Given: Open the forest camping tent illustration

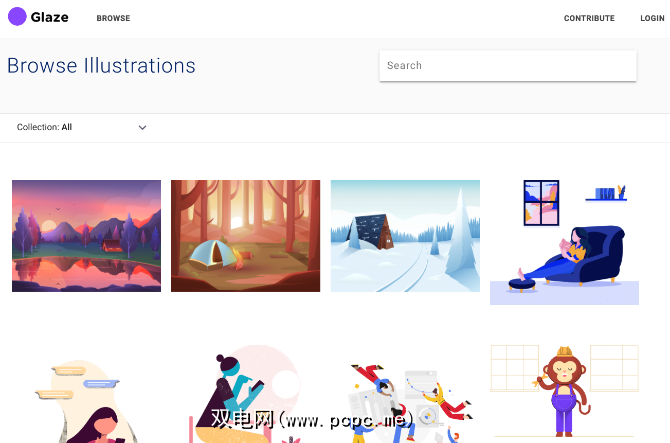Looking at the screenshot, I should pyautogui.click(x=245, y=236).
